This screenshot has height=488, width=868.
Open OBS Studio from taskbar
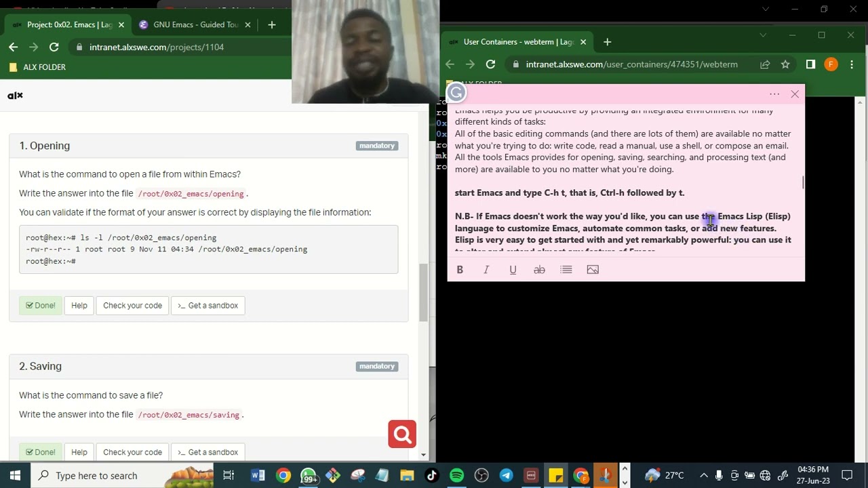tap(481, 476)
